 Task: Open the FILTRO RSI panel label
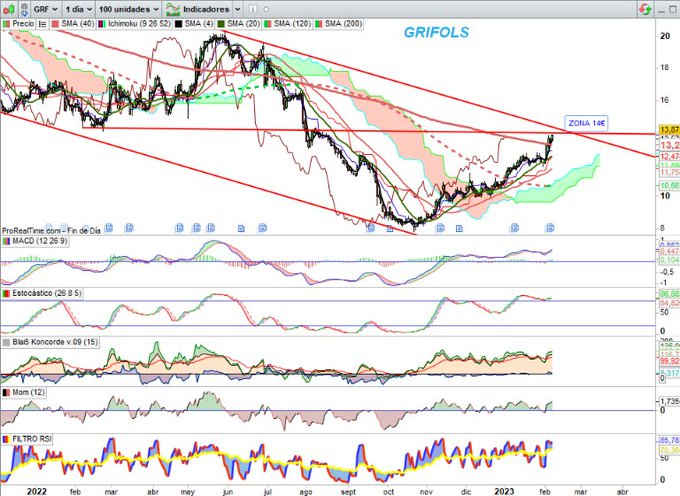coord(32,439)
